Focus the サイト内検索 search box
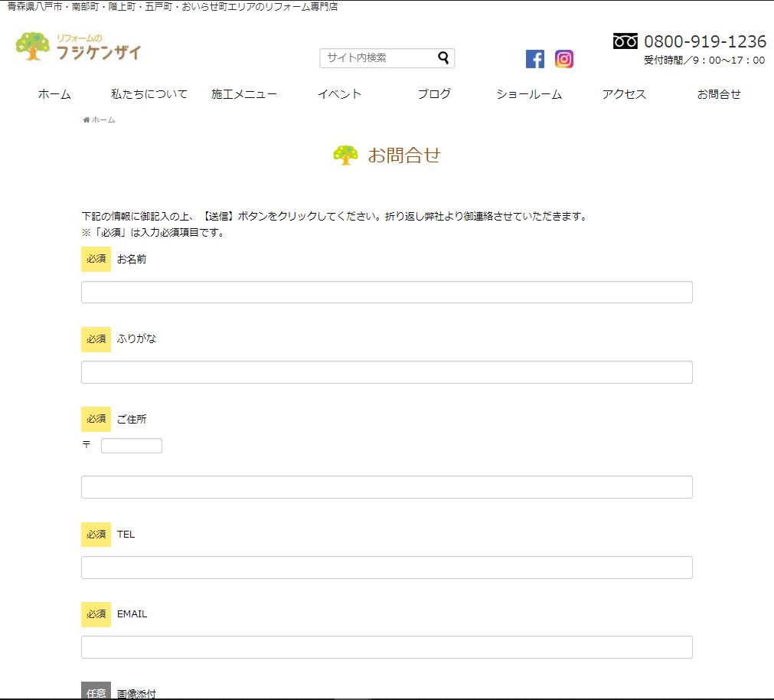774x700 pixels. tap(378, 58)
